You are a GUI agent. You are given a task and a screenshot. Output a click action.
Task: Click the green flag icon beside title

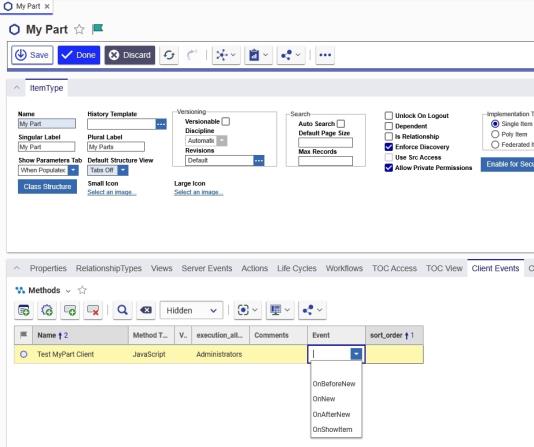point(97,29)
